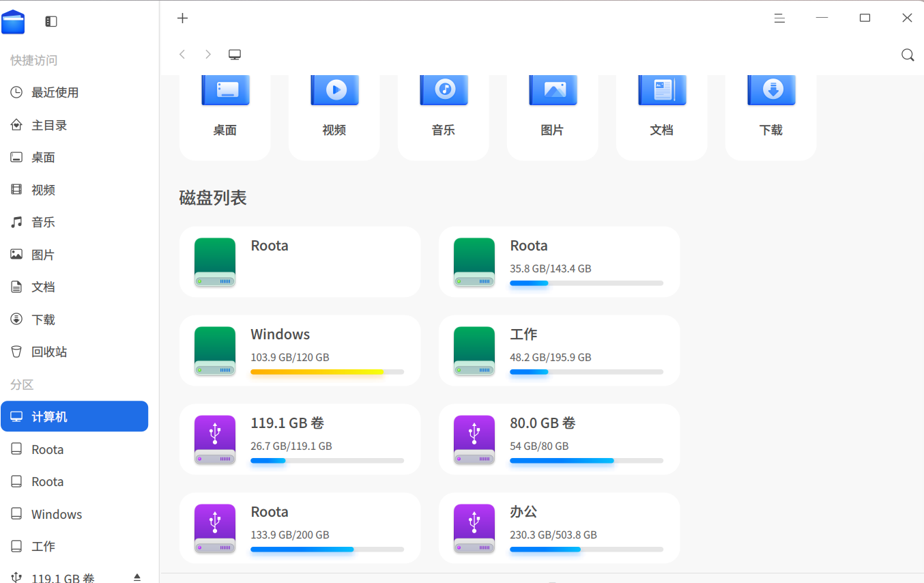924x583 pixels.
Task: Click the 工作 disk usage bar
Action: click(586, 372)
